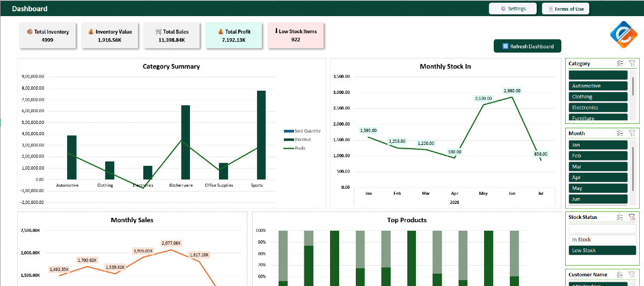The height and width of the screenshot is (286, 644).
Task: Click the company logo icon
Action: click(623, 34)
